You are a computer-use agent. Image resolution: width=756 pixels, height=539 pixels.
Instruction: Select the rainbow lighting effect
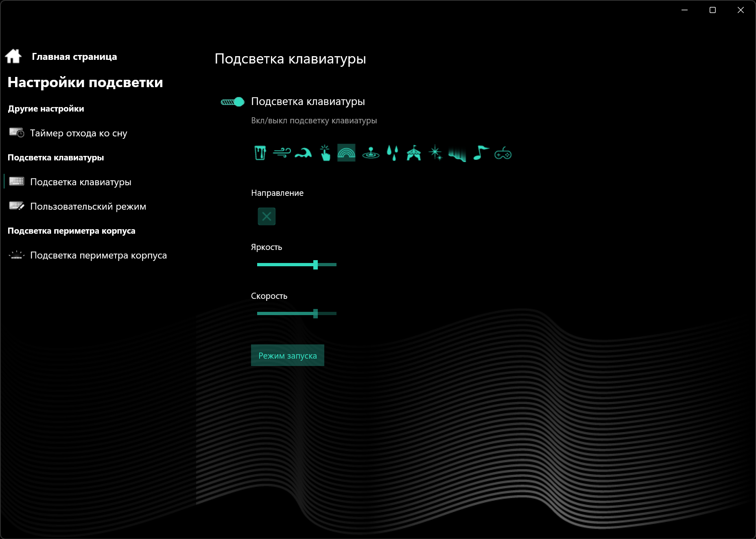(346, 153)
